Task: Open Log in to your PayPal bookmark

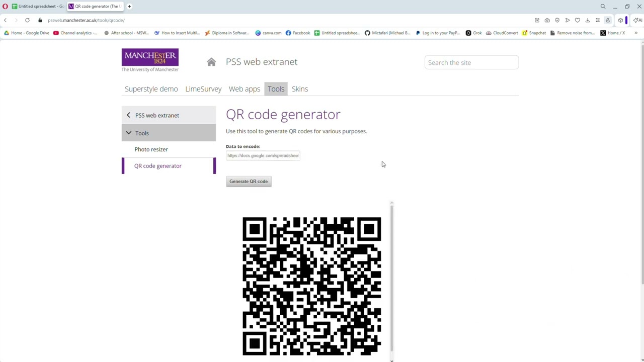Action: click(x=438, y=33)
